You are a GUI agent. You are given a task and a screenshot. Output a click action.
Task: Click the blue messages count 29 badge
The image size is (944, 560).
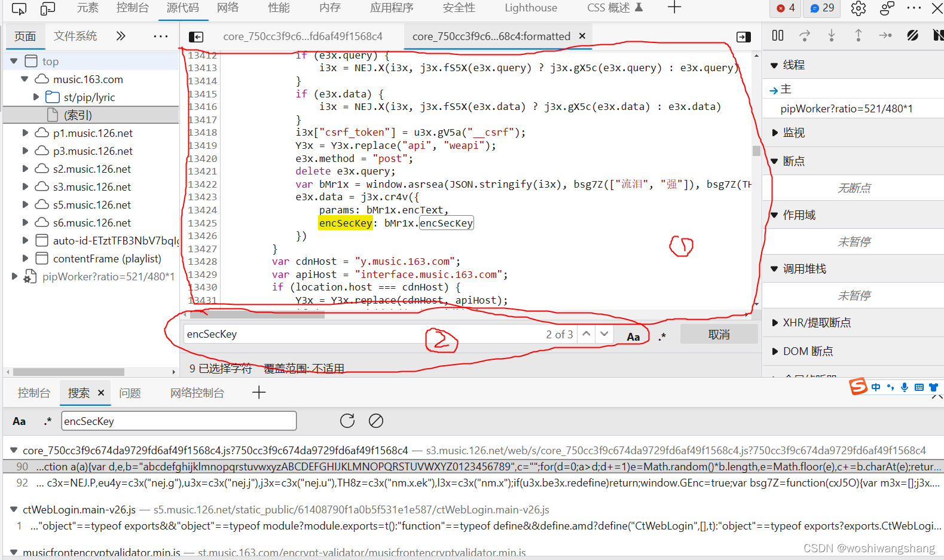coord(823,8)
